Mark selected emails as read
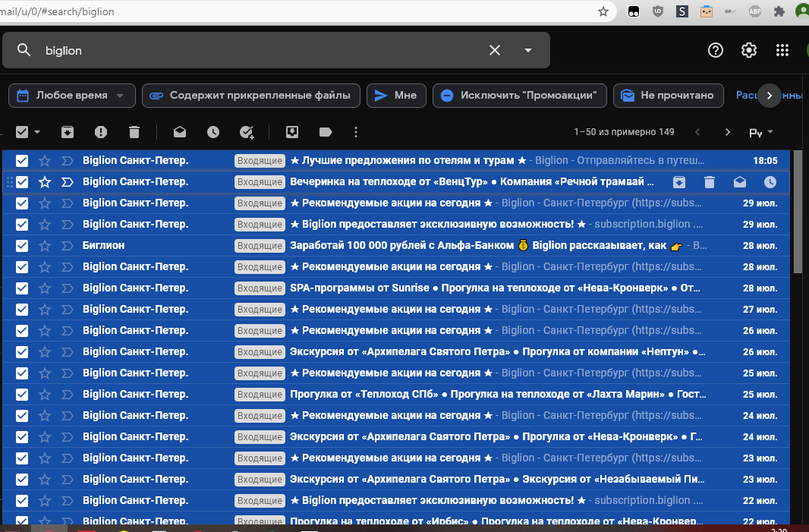Viewport: 809px width, 532px height. click(x=180, y=132)
